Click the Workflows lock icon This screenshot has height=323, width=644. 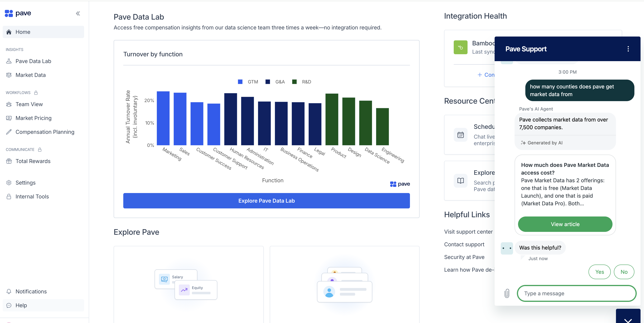point(36,93)
